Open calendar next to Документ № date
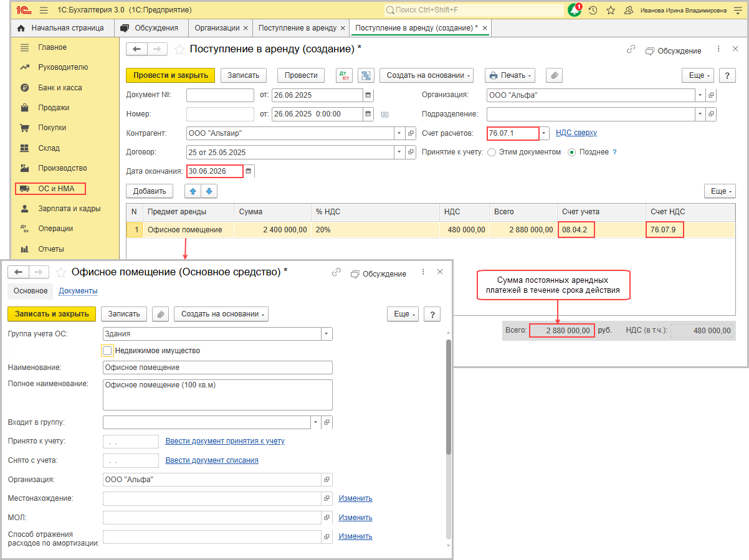This screenshot has width=749, height=560. 368,95
